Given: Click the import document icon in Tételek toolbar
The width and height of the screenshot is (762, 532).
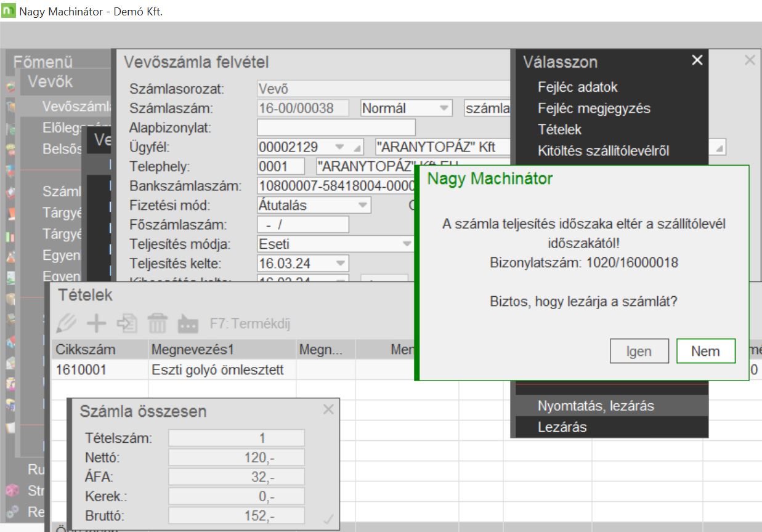Looking at the screenshot, I should [x=126, y=323].
